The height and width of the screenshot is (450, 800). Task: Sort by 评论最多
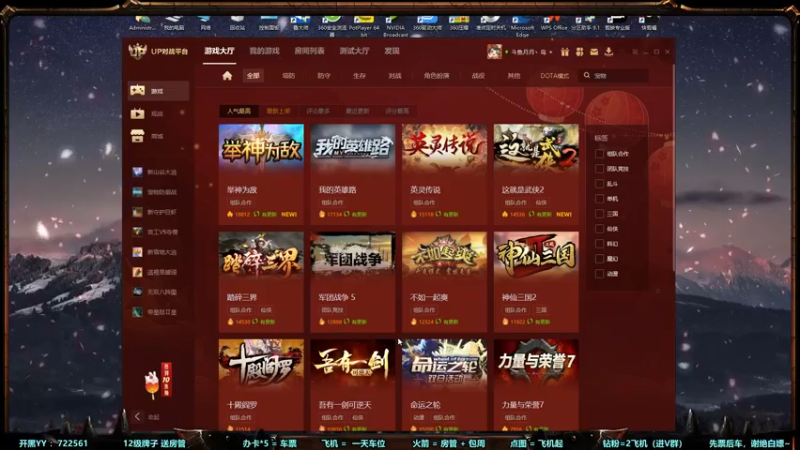click(318, 111)
